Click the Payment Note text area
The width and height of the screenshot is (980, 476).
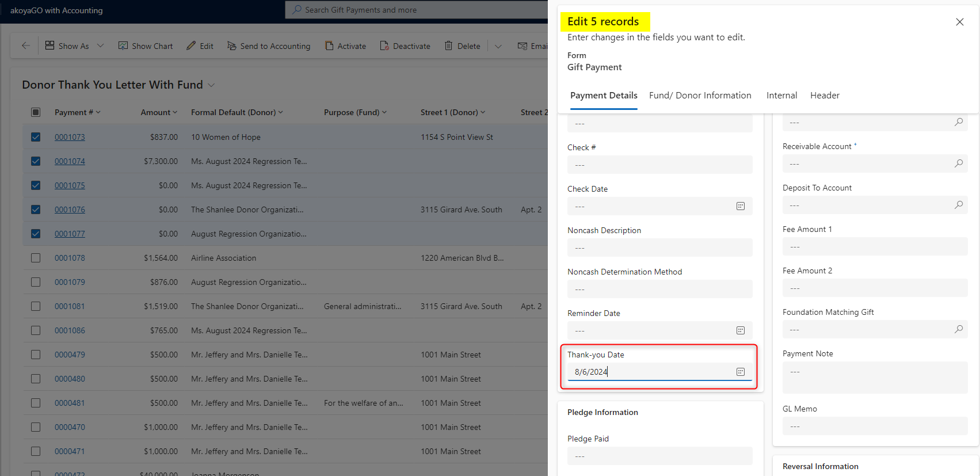(x=875, y=378)
